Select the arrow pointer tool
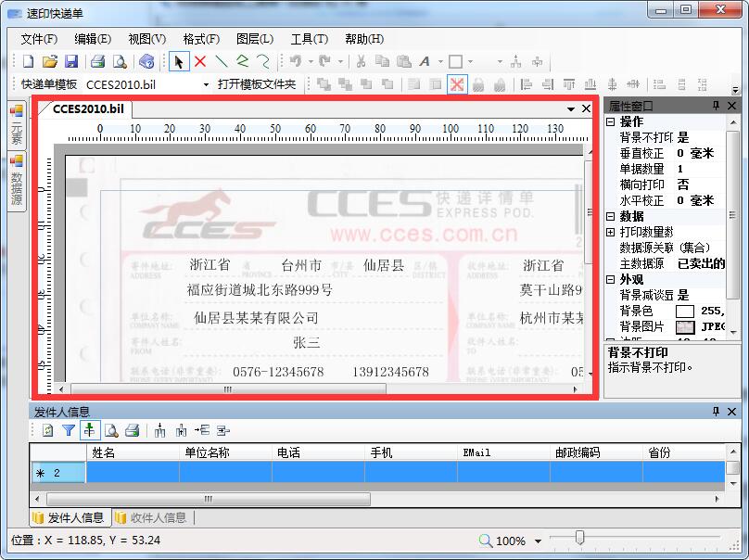This screenshot has height=560, width=749. click(179, 62)
